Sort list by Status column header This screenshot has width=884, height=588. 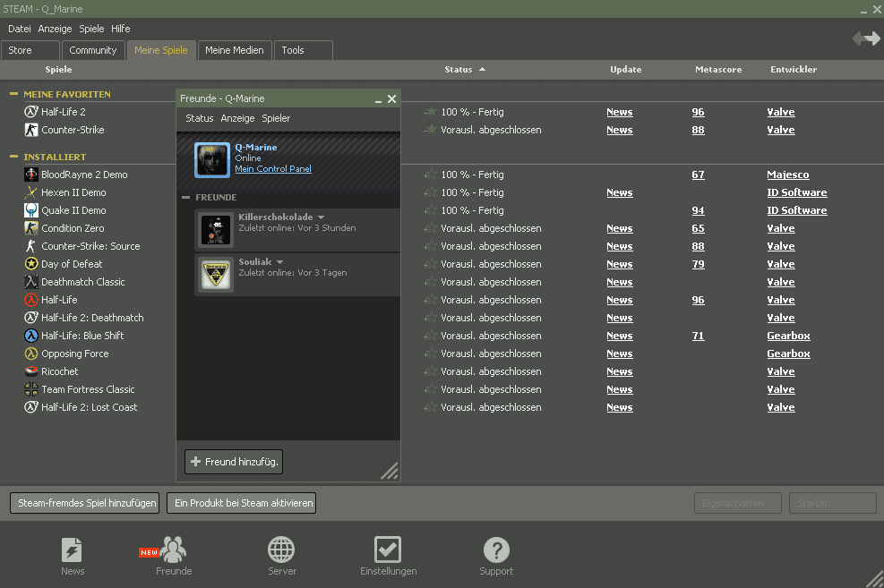click(x=459, y=69)
